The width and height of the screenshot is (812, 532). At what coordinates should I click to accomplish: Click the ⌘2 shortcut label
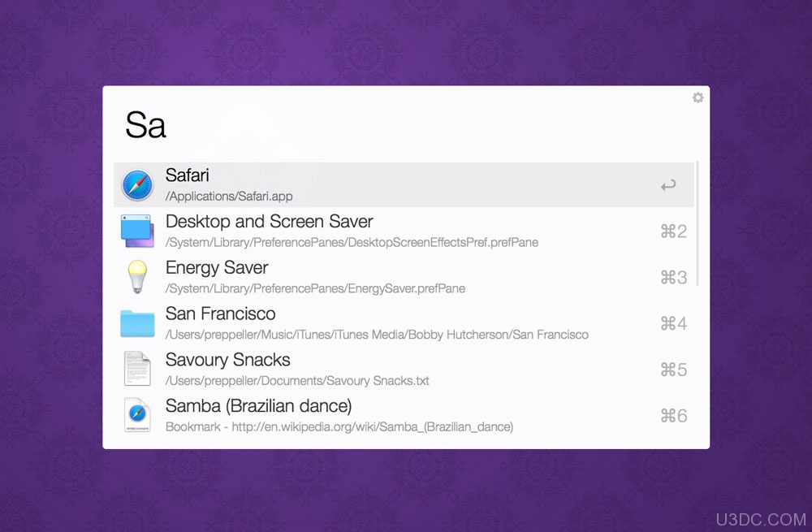pos(674,231)
